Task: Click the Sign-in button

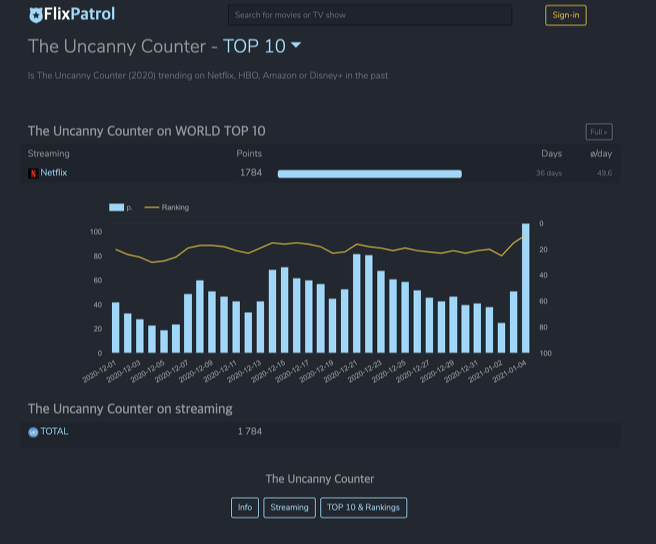Action: click(x=566, y=15)
